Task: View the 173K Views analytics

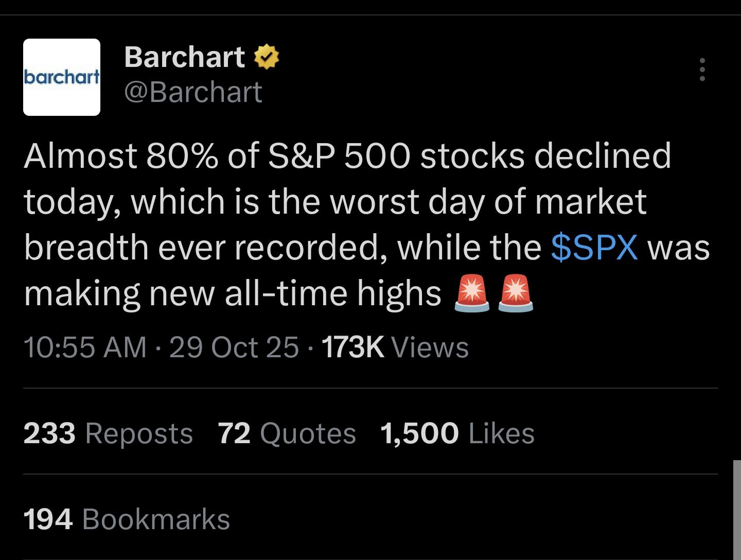Action: [395, 347]
